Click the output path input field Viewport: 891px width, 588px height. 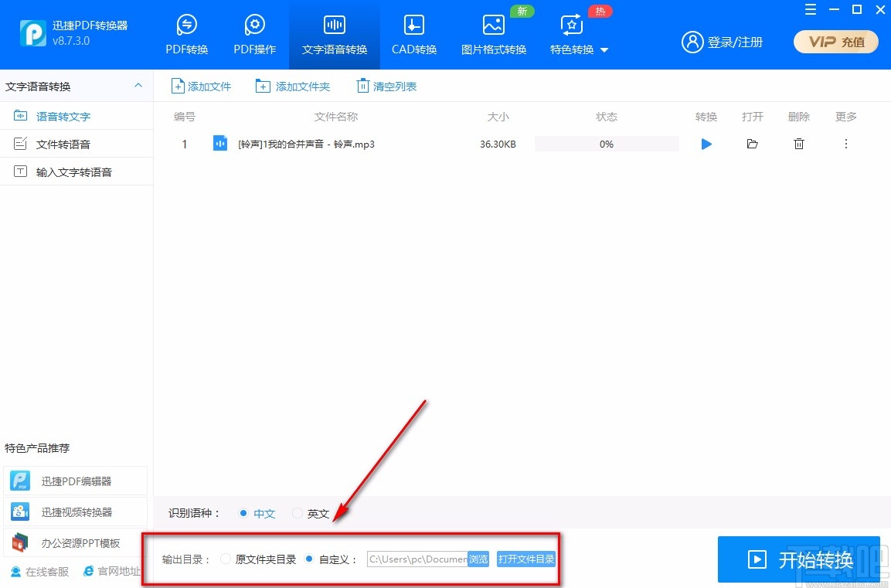[x=417, y=559]
